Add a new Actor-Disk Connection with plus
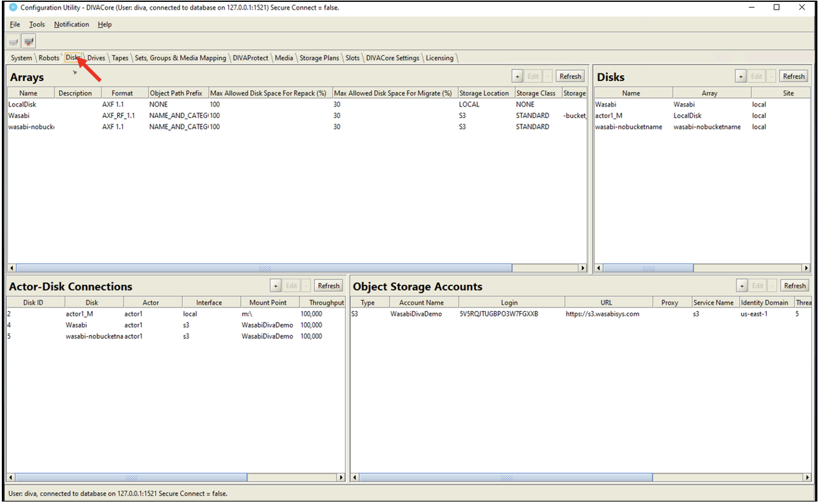The image size is (818, 504). tap(275, 285)
